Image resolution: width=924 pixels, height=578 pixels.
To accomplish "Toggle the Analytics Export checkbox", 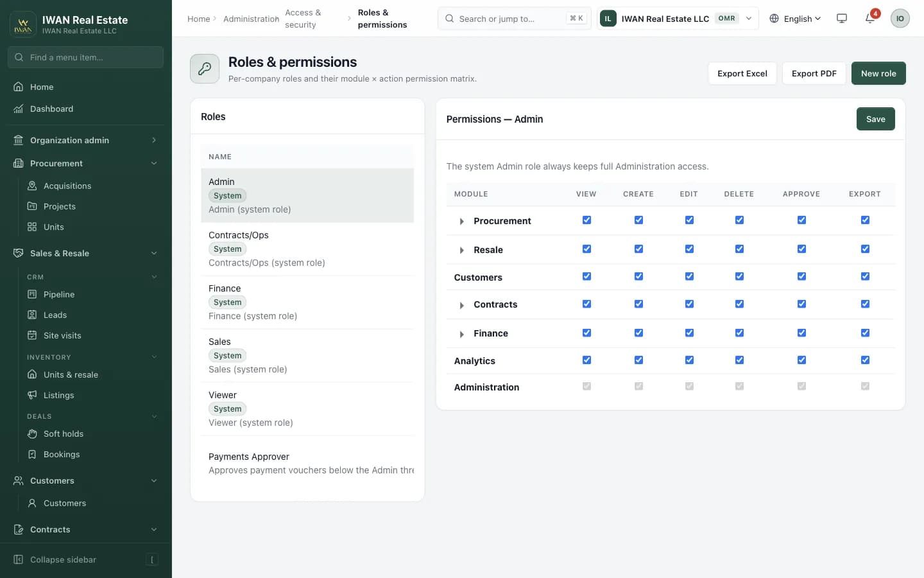I will click(865, 360).
